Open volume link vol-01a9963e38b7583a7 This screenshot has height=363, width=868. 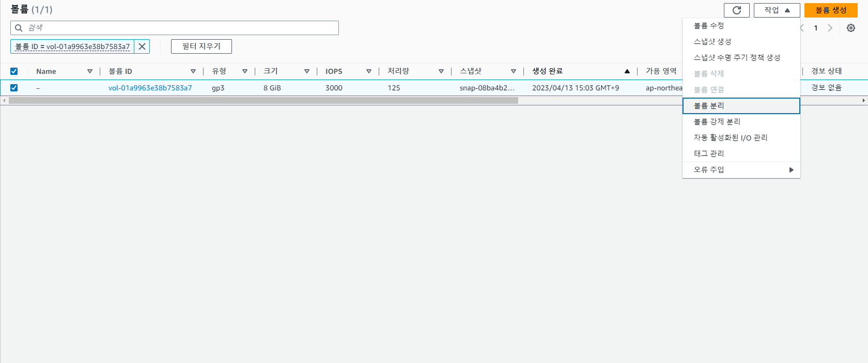point(150,88)
